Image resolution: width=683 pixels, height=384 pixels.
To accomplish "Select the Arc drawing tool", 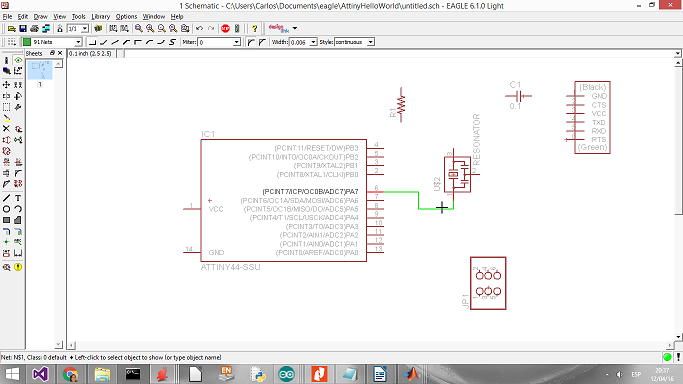I will coord(18,209).
